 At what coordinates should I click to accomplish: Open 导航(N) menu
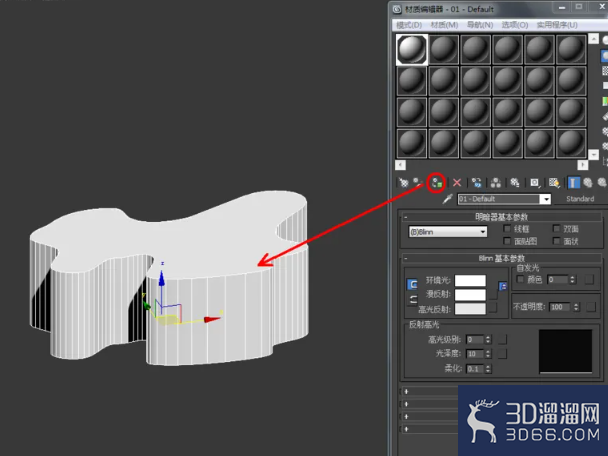pos(480,25)
